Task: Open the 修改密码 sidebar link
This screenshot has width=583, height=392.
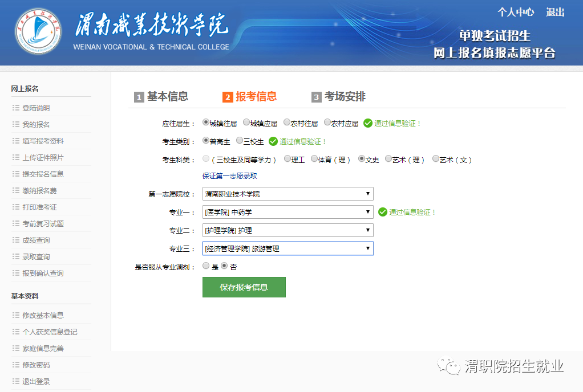Action: coord(36,365)
